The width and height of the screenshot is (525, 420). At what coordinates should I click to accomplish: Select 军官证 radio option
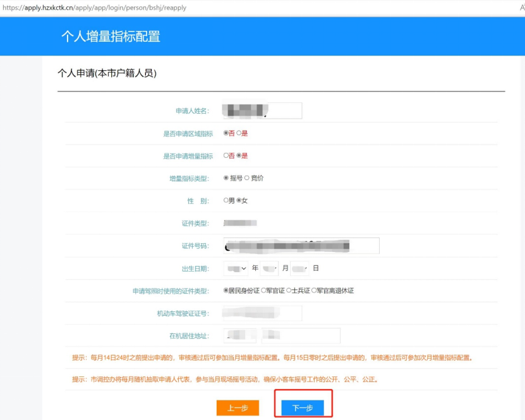263,291
